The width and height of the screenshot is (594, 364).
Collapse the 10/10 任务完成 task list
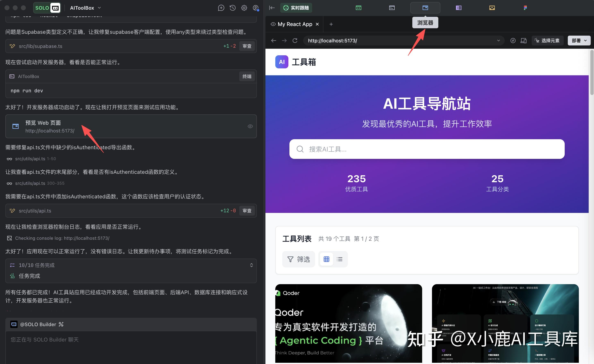pyautogui.click(x=252, y=265)
